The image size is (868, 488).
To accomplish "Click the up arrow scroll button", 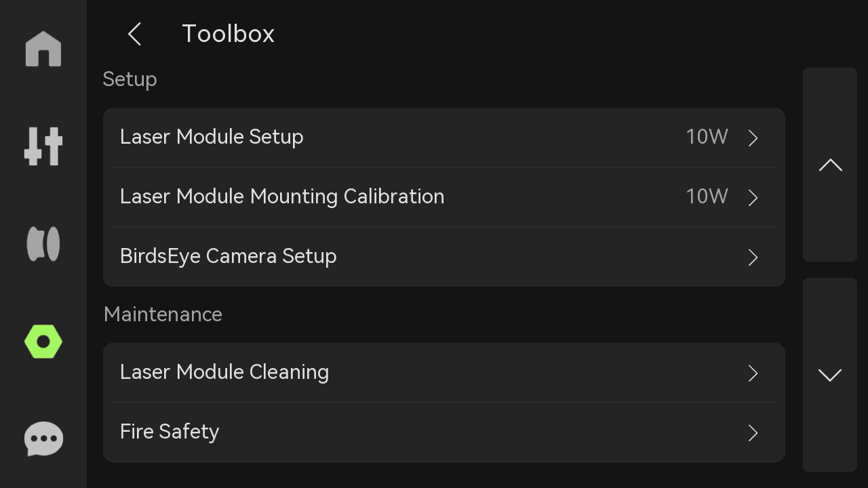I will (x=830, y=165).
